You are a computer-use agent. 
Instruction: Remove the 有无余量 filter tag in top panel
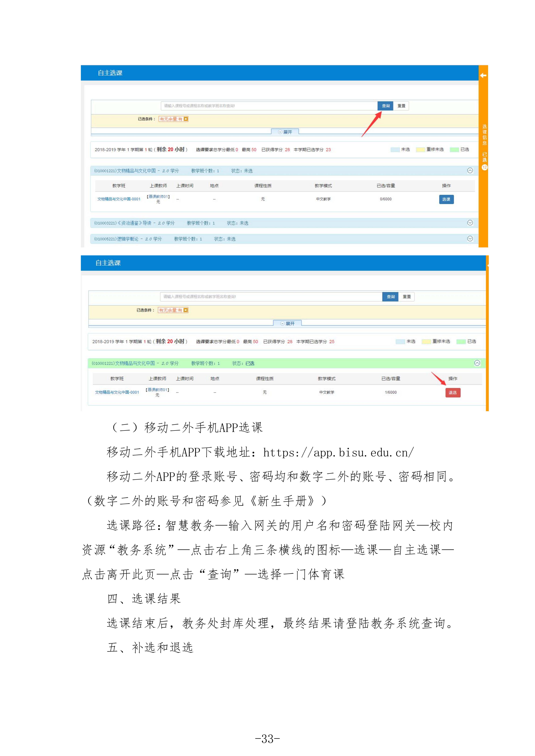click(x=186, y=119)
